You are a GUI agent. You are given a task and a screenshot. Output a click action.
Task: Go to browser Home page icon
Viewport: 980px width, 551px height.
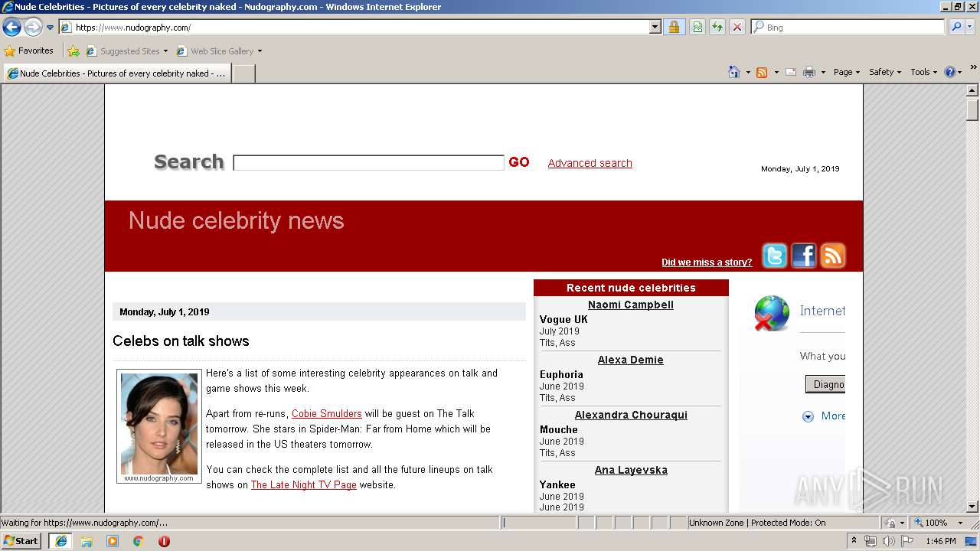click(734, 72)
